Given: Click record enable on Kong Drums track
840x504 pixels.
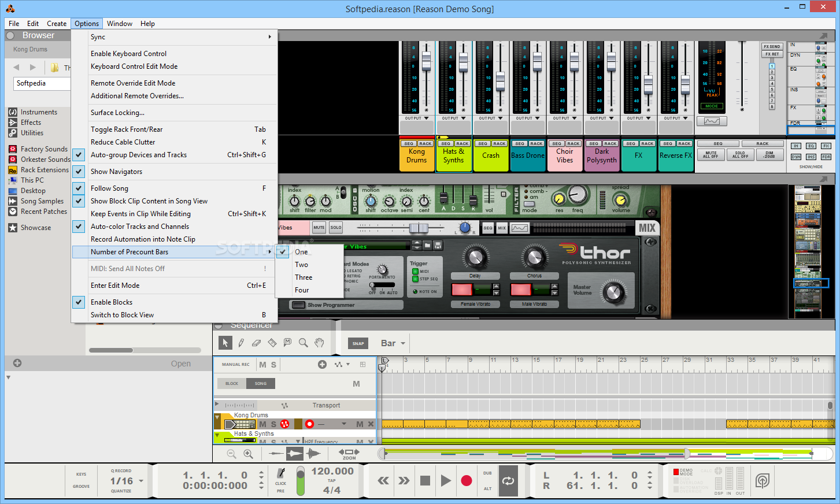Looking at the screenshot, I should (309, 424).
